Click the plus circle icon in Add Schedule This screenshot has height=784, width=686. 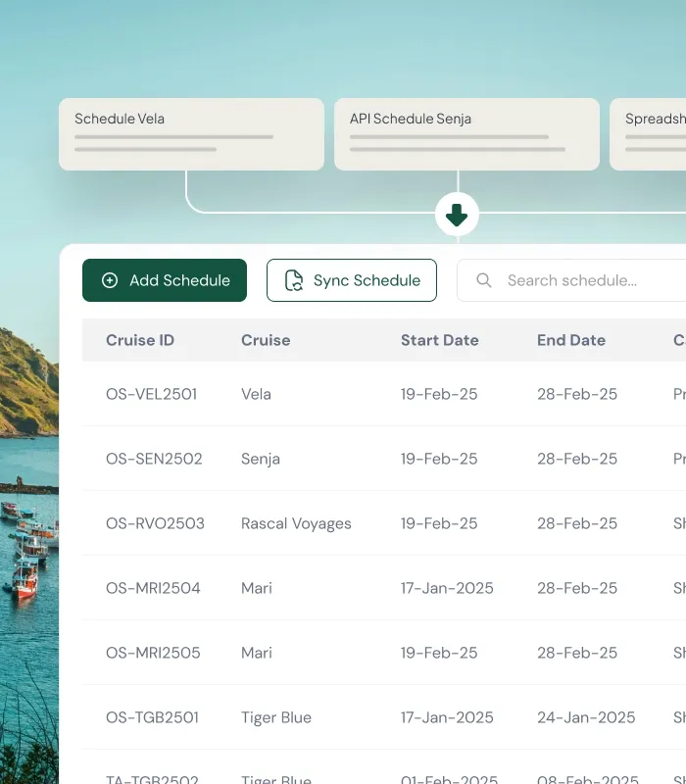click(110, 280)
